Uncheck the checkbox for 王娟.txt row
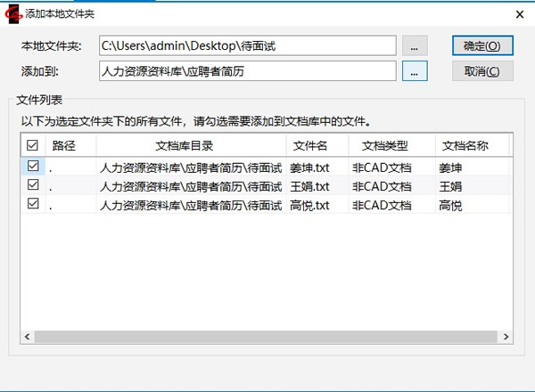Image resolution: width=535 pixels, height=392 pixels. 33,185
